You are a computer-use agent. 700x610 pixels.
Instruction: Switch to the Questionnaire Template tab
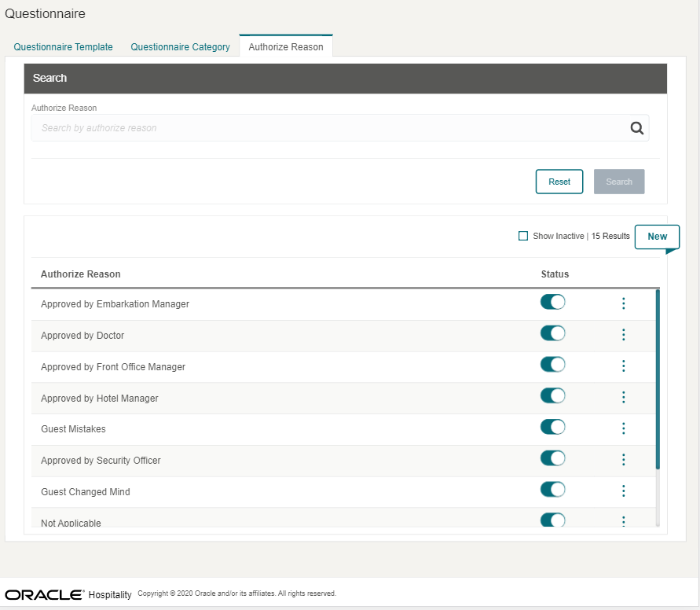(x=63, y=47)
